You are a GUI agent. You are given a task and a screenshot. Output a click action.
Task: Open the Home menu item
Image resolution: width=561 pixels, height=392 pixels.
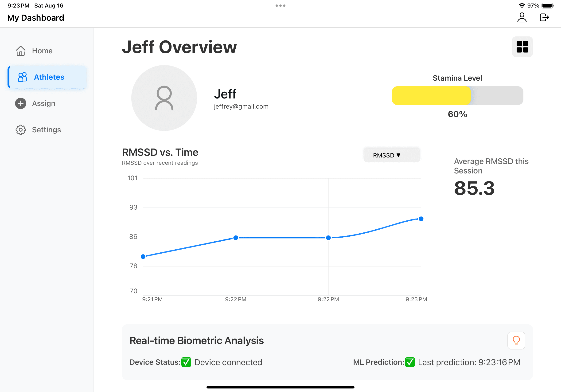[x=47, y=51]
